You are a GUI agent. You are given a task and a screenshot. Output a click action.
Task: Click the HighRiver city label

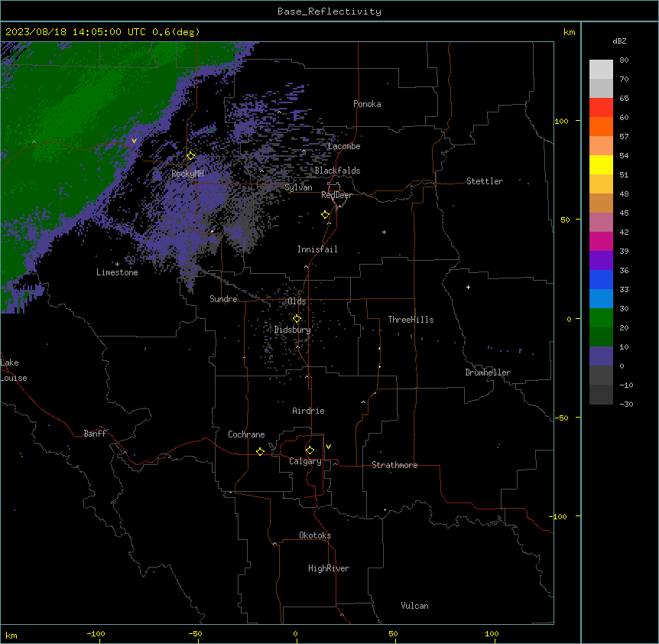[329, 568]
